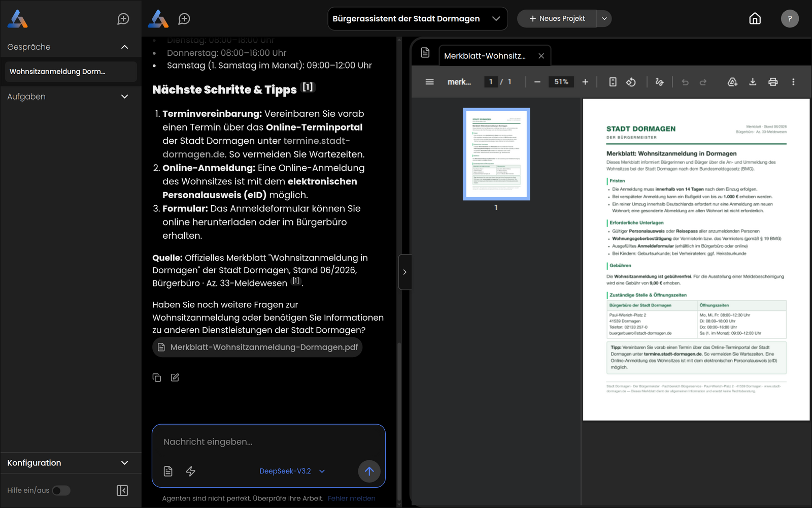Go to the home page icon
Image resolution: width=812 pixels, height=508 pixels.
coord(755,19)
